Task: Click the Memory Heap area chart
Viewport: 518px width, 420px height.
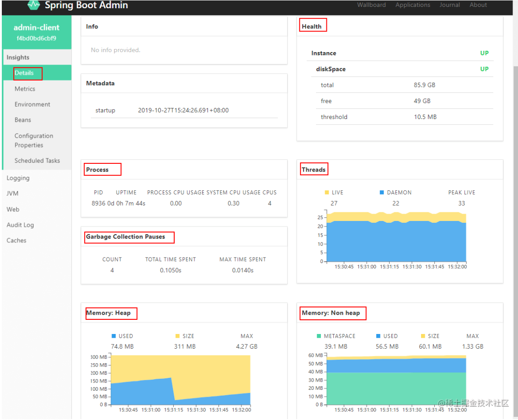Action: pyautogui.click(x=181, y=380)
